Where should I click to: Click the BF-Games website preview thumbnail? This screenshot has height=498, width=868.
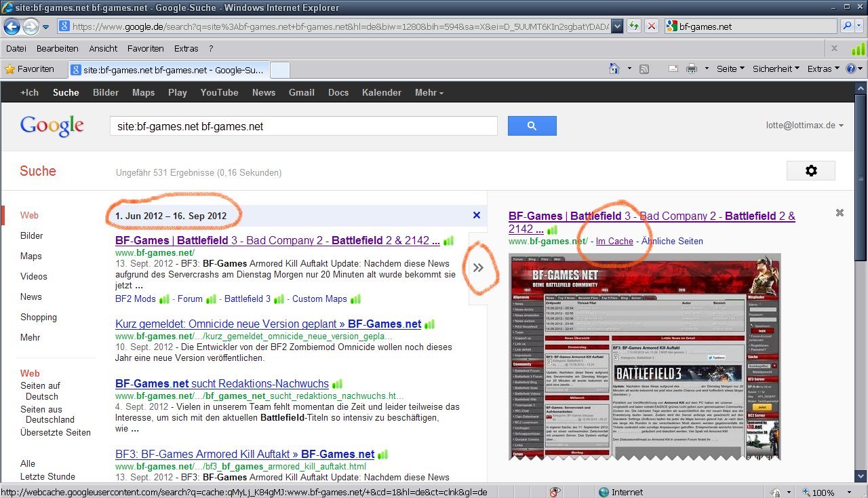pos(644,356)
